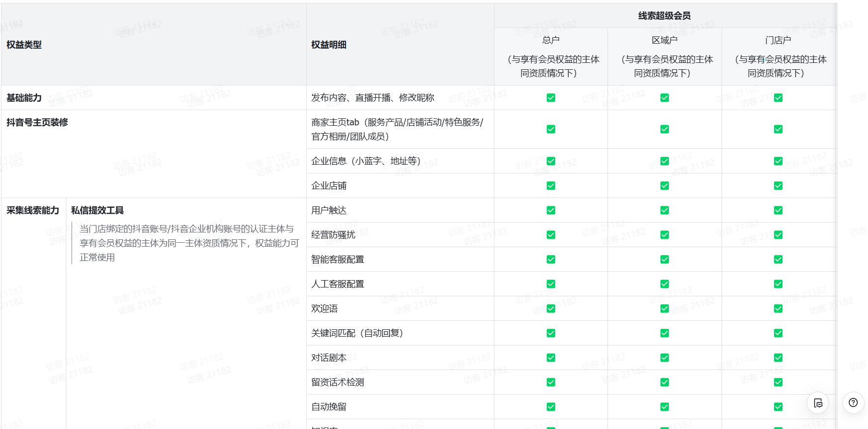The image size is (868, 429).
Task: Click the 自动挽留 detail row text
Action: pos(329,407)
